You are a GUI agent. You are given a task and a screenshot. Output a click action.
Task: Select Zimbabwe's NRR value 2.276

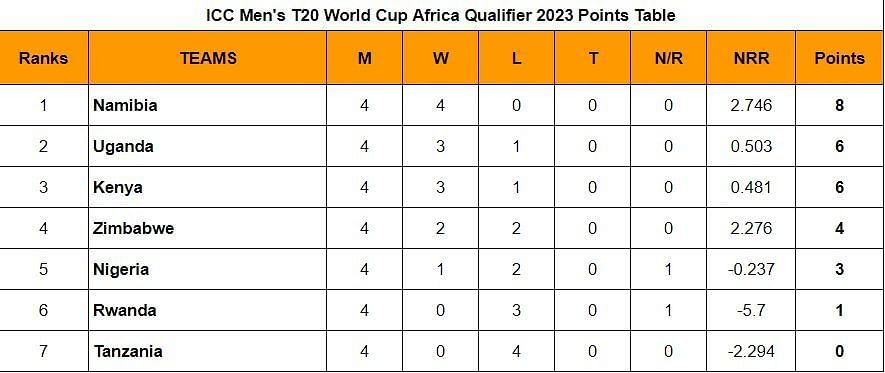click(751, 229)
